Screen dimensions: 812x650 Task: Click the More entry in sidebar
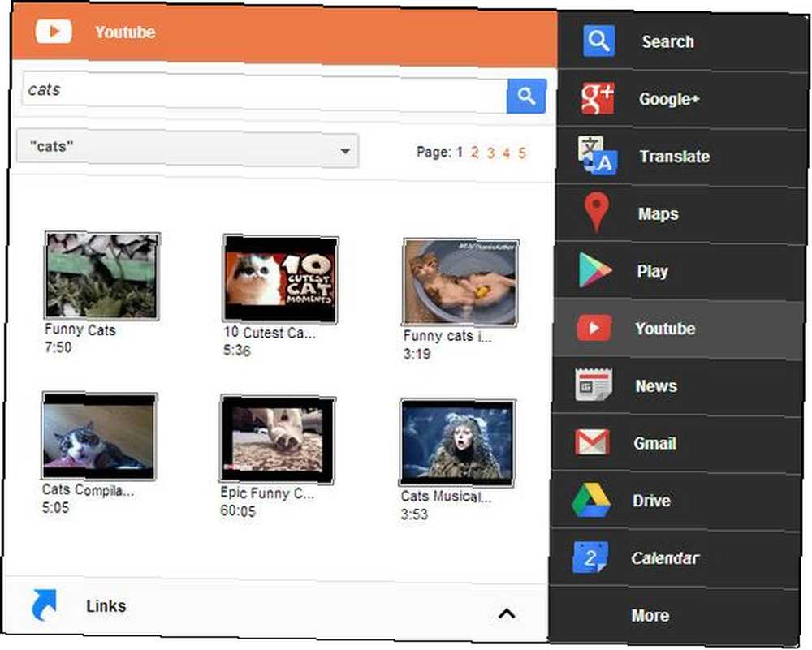tap(650, 615)
